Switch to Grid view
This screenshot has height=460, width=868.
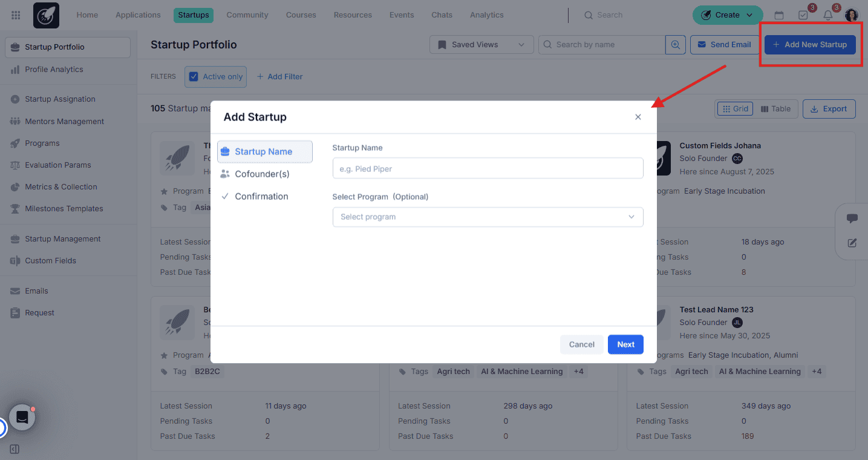click(736, 109)
